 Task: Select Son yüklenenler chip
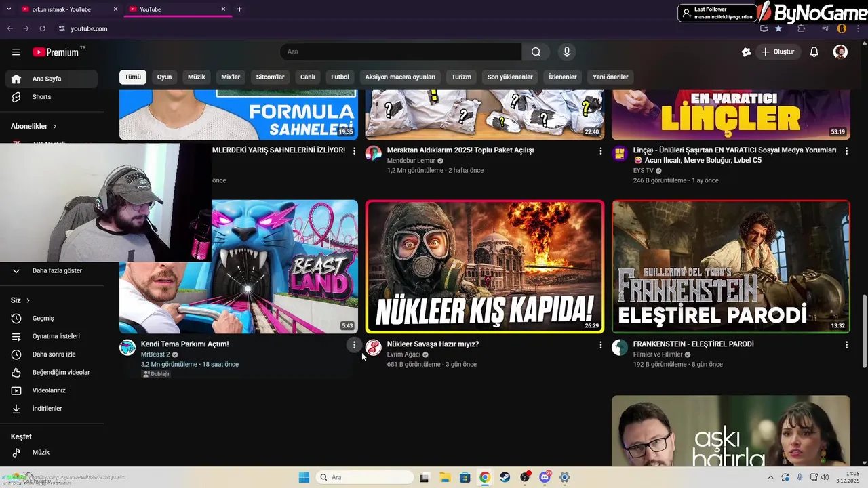point(510,77)
